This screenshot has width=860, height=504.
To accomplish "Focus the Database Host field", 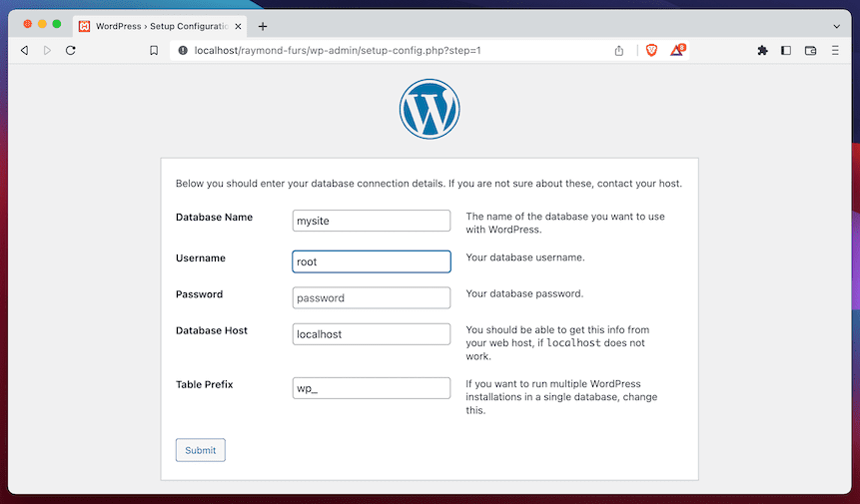I will pos(372,334).
